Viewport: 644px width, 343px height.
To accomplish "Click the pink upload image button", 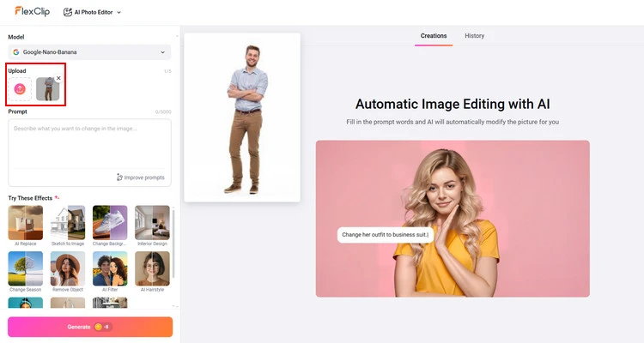I will [20, 89].
